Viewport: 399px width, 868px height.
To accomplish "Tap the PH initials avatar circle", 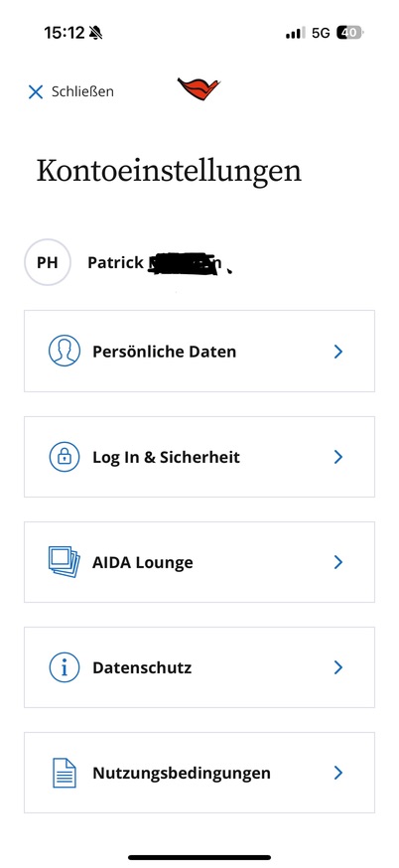I will (x=48, y=262).
